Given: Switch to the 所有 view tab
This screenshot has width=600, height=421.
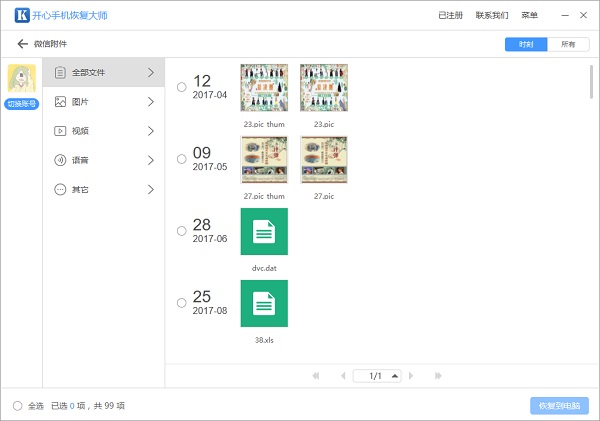Looking at the screenshot, I should [x=568, y=45].
